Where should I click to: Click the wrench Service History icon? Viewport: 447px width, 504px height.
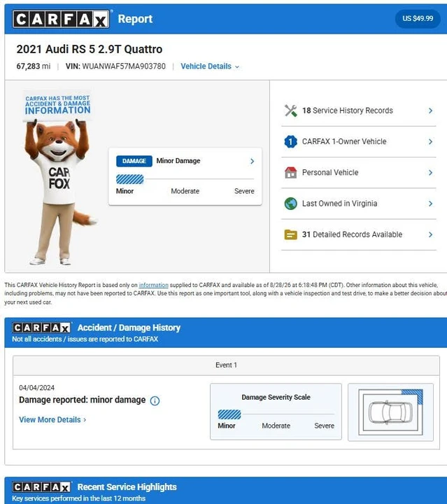click(x=290, y=111)
